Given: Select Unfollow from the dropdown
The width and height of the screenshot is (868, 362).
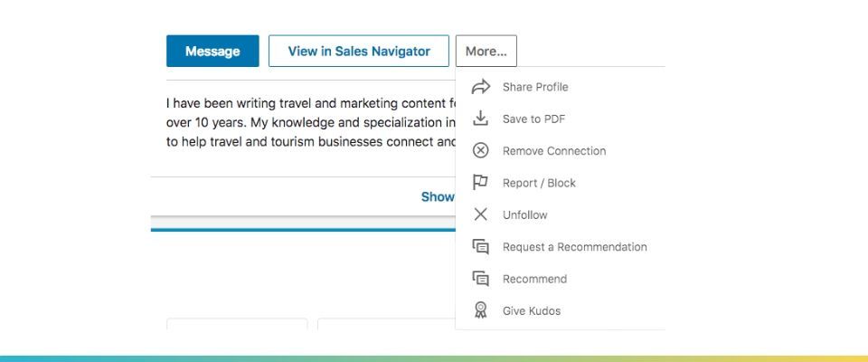Looking at the screenshot, I should point(561,214).
